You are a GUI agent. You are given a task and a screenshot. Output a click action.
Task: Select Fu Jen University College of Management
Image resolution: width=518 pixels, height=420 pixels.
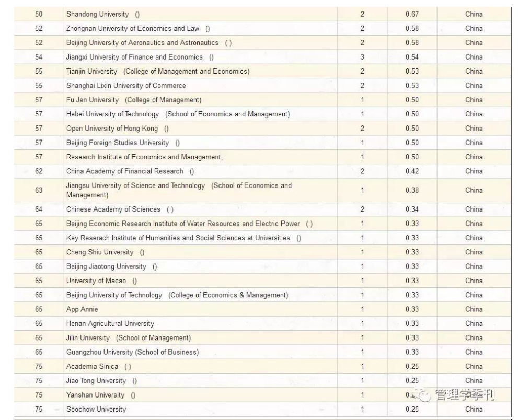coord(133,100)
